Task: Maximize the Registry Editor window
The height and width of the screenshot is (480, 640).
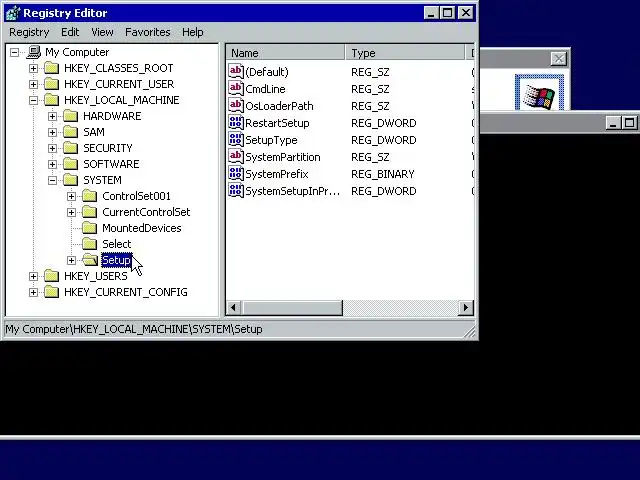Action: [448, 13]
